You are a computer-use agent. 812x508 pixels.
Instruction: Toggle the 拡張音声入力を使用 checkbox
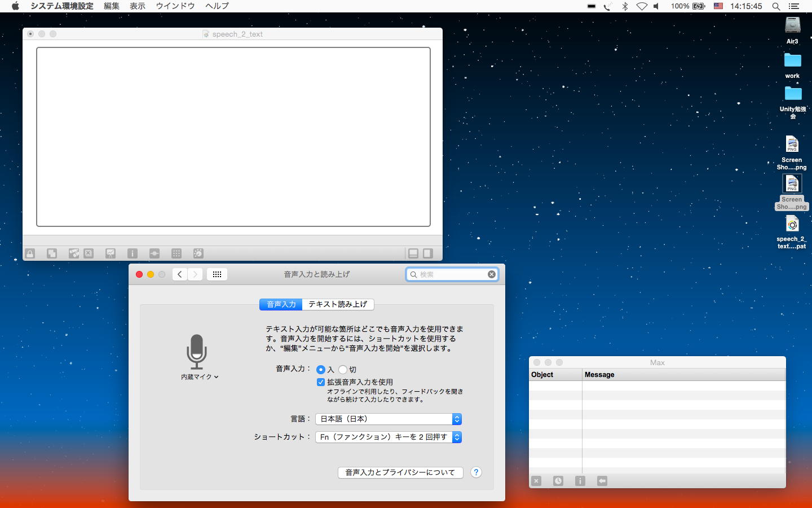coord(321,382)
